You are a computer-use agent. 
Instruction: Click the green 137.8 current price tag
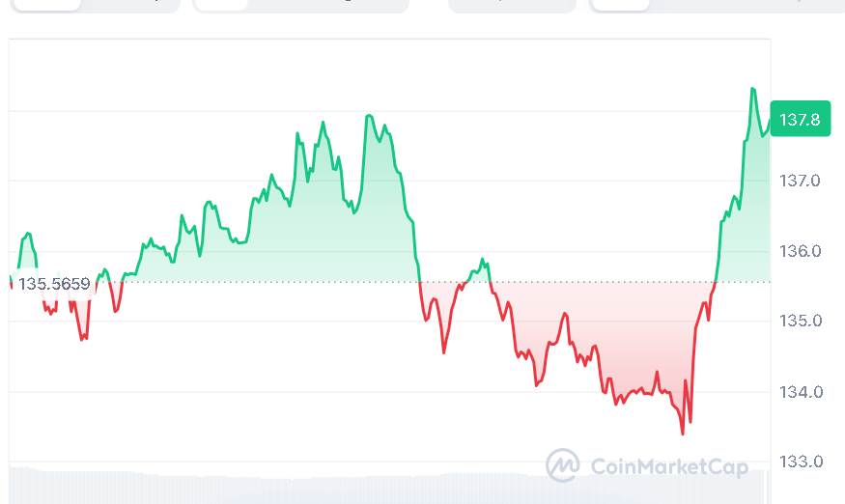[x=800, y=121]
